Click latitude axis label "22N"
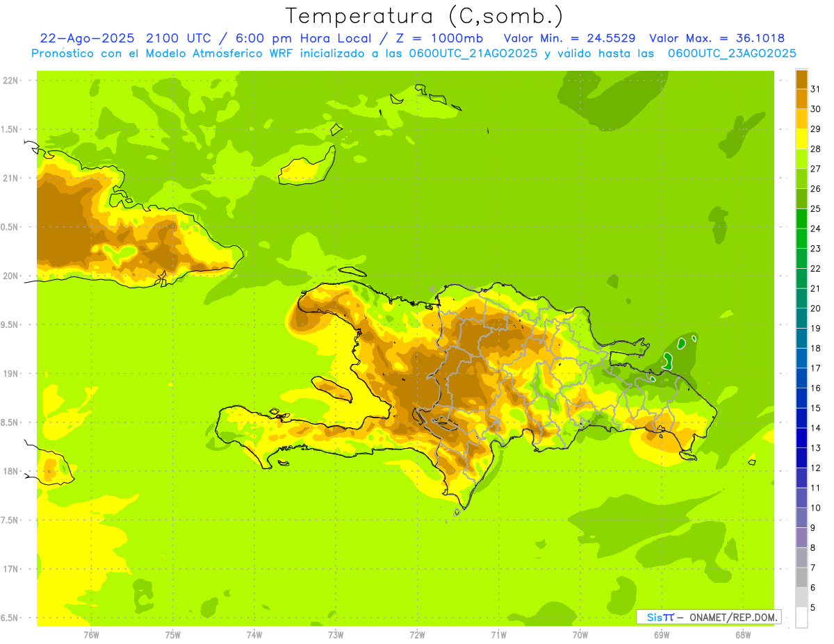The height and width of the screenshot is (644, 834). coord(10,81)
